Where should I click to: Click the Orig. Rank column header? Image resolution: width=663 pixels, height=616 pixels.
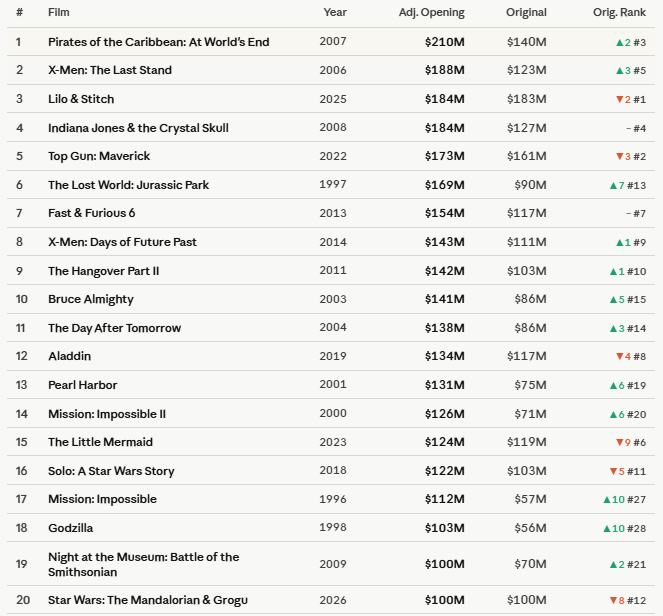tap(619, 13)
